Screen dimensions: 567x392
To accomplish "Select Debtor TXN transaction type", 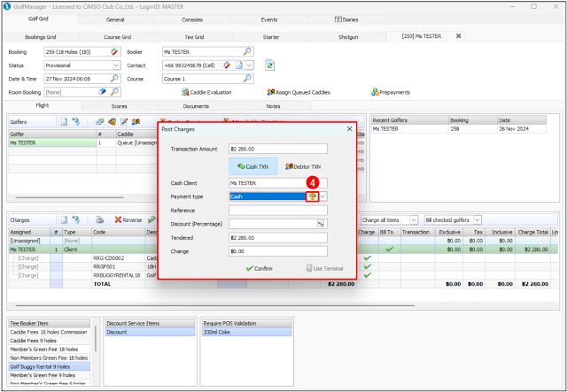I will [x=303, y=166].
